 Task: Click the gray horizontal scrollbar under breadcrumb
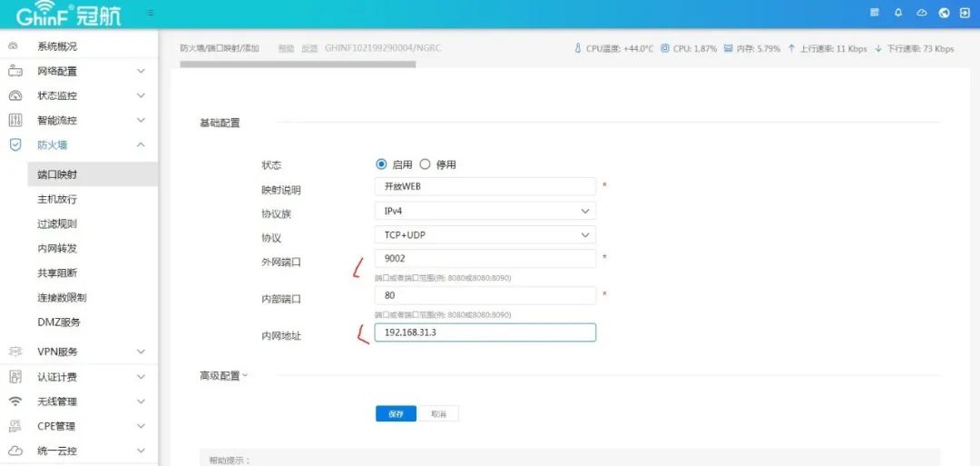point(298,64)
